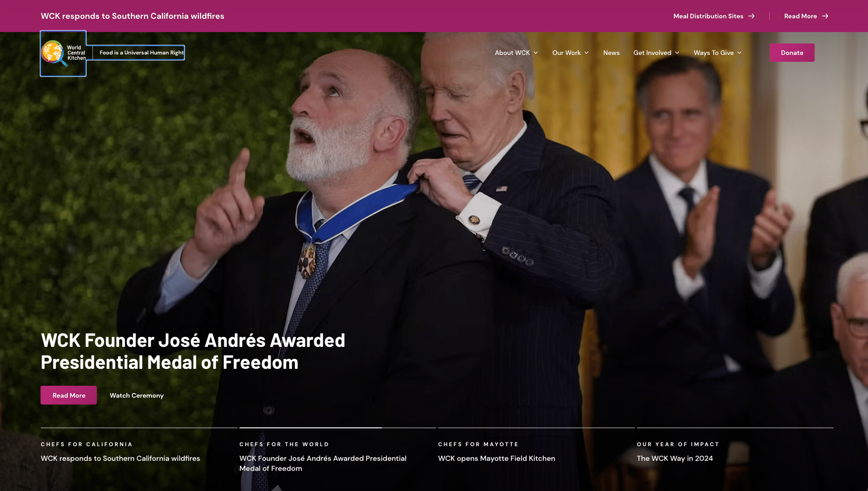Click the Chefs for the World progress bar
868x491 pixels.
coord(337,428)
